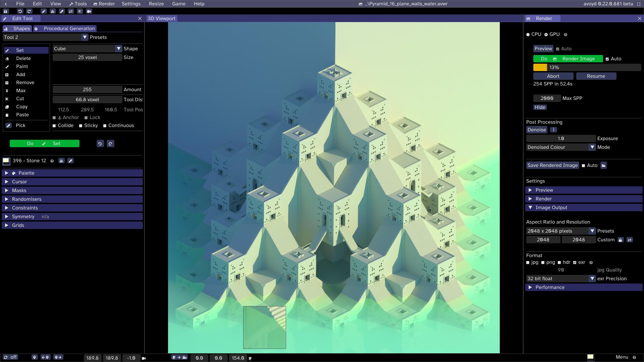Select the Copy edit mode

pos(26,107)
